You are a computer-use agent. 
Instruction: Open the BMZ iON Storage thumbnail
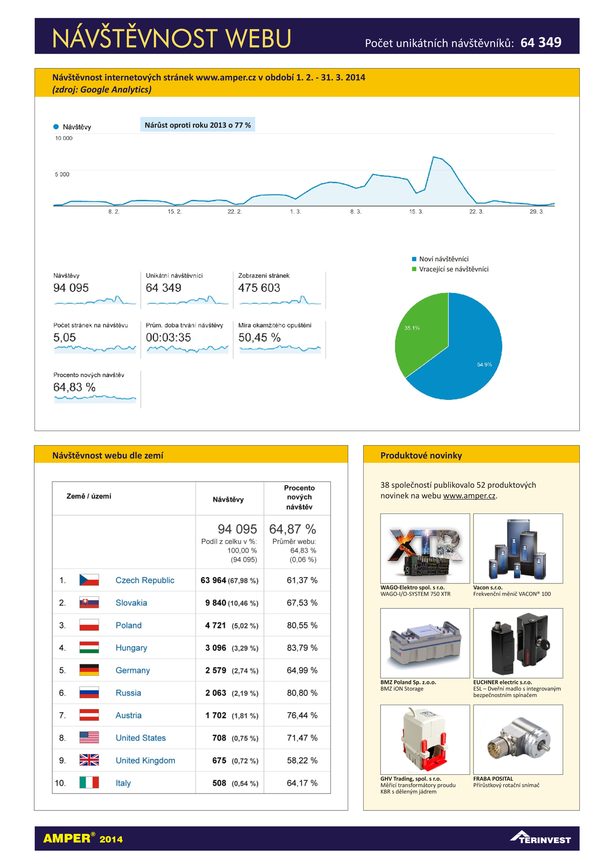[425, 643]
